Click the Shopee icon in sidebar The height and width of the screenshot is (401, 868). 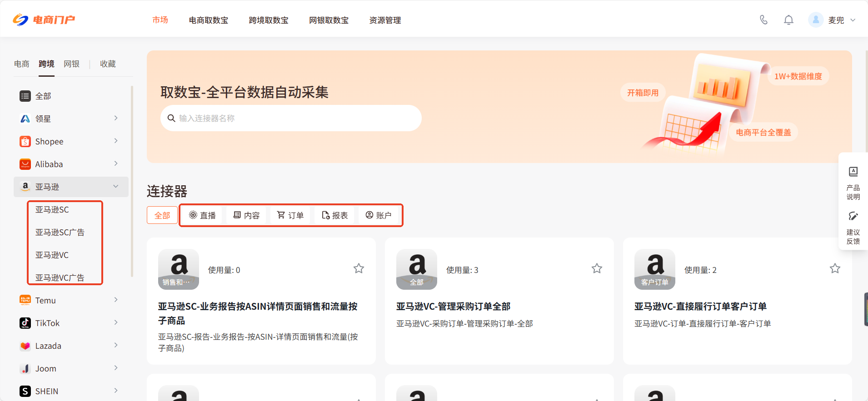(x=25, y=141)
